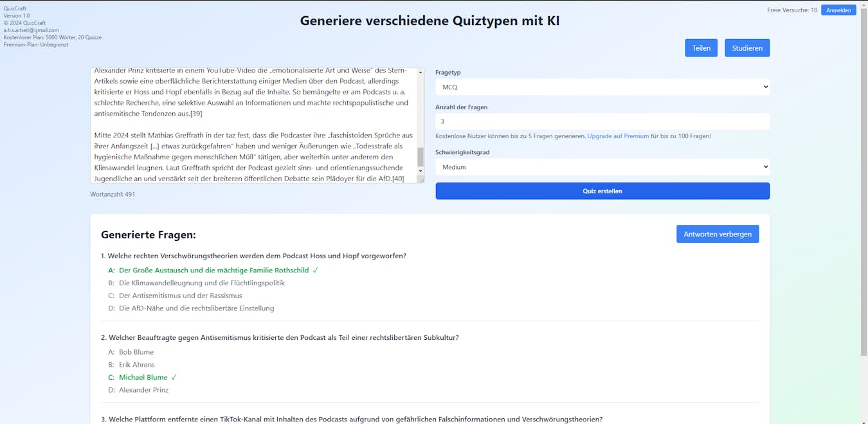The width and height of the screenshot is (868, 424).
Task: Open the Schwierigkeitsgrad dropdown showing Medium
Action: (602, 167)
